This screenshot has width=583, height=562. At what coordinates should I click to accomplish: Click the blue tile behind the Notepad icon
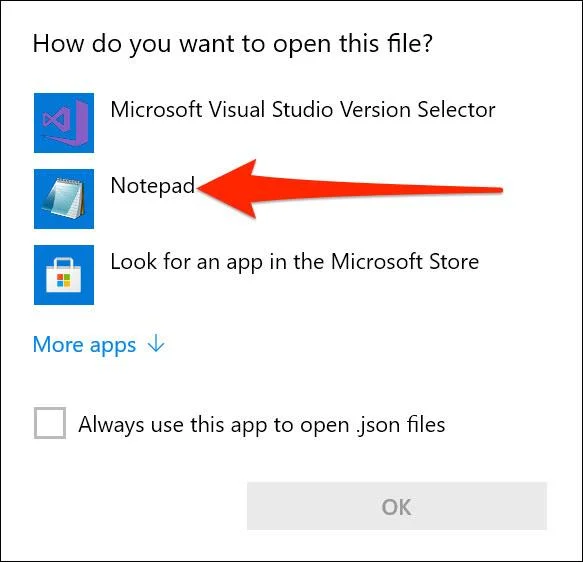(64, 199)
